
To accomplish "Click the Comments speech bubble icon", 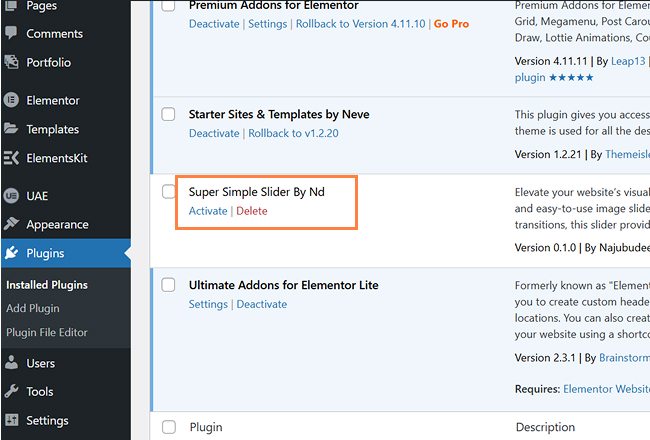I will click(x=12, y=34).
